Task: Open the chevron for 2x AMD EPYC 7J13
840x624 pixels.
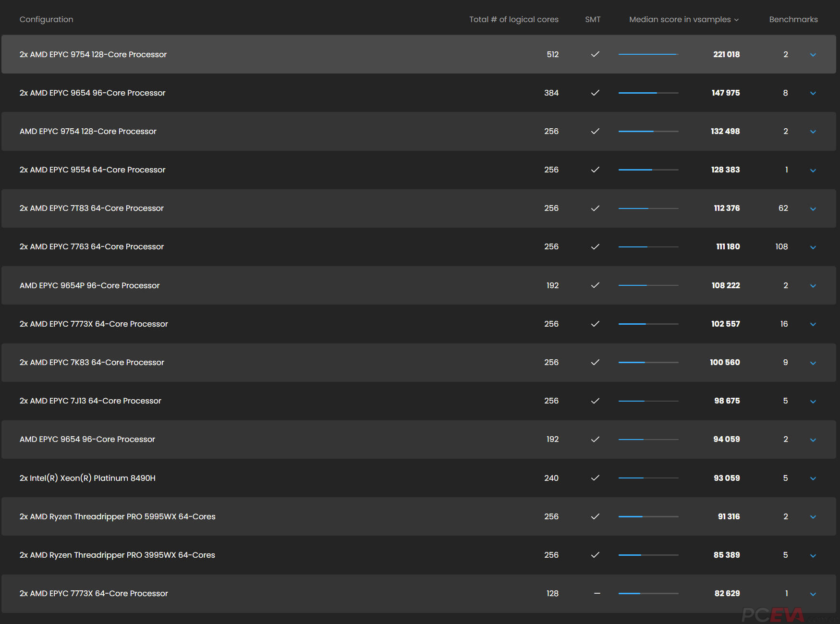Action: tap(813, 401)
